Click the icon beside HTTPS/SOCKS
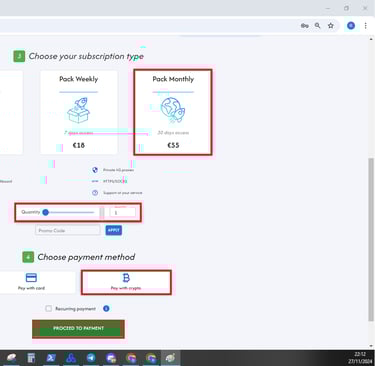This screenshot has height=366, width=375. [95, 181]
